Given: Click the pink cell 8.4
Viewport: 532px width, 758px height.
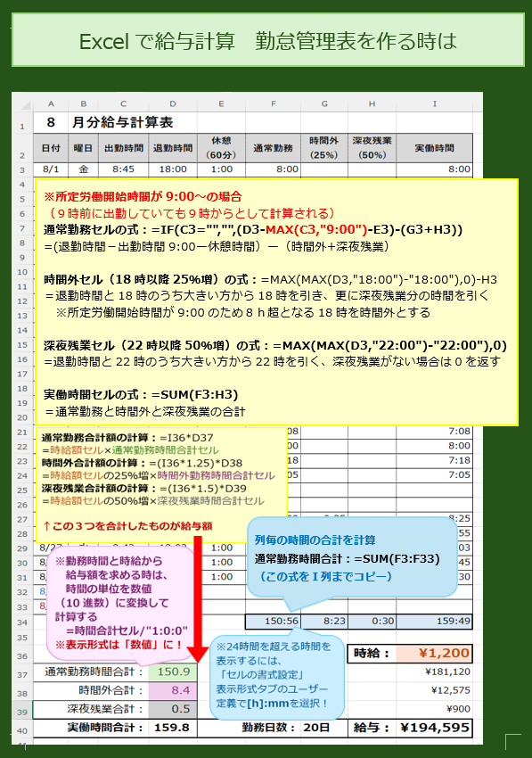Looking at the screenshot, I should tap(173, 691).
